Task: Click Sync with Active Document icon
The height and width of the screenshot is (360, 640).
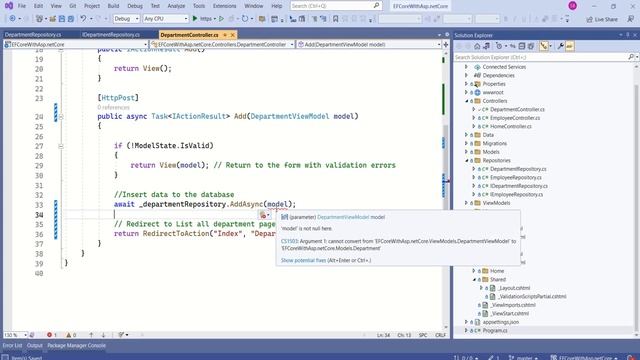Action: pyautogui.click(x=513, y=46)
